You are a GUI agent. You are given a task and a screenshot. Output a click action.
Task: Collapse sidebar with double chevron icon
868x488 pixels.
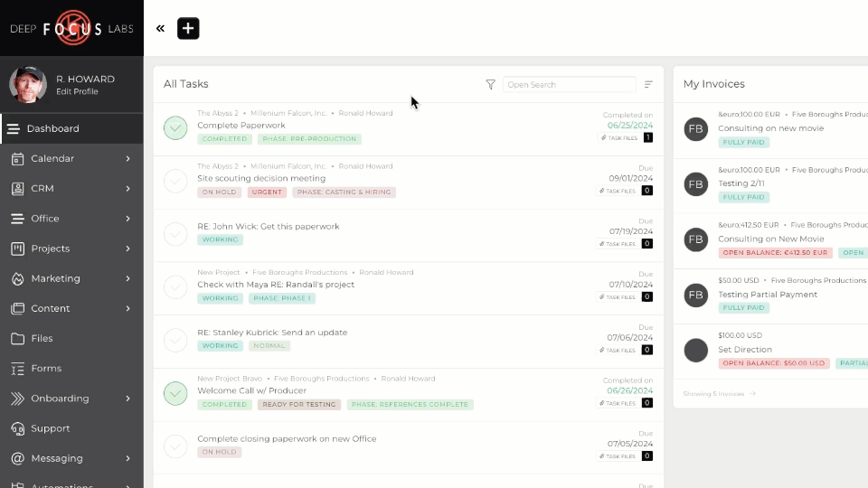(x=160, y=28)
